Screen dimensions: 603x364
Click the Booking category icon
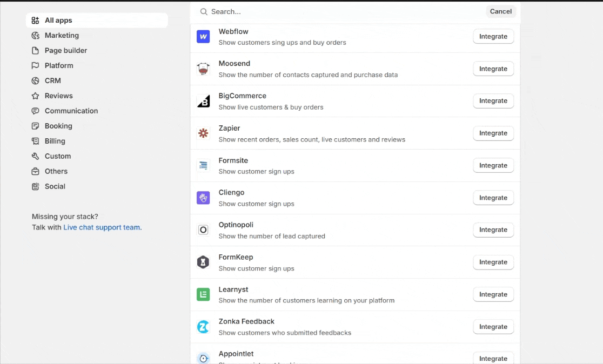coord(35,126)
